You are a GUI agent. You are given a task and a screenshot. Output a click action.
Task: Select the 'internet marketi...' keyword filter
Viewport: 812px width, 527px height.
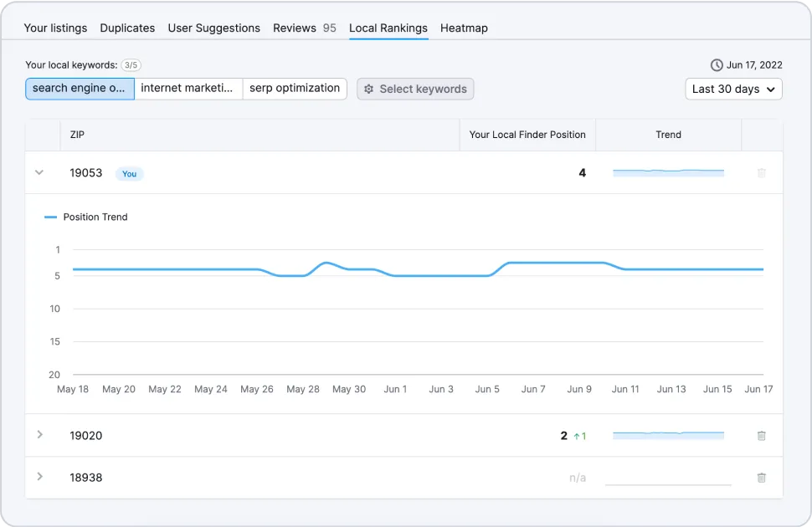[188, 89]
